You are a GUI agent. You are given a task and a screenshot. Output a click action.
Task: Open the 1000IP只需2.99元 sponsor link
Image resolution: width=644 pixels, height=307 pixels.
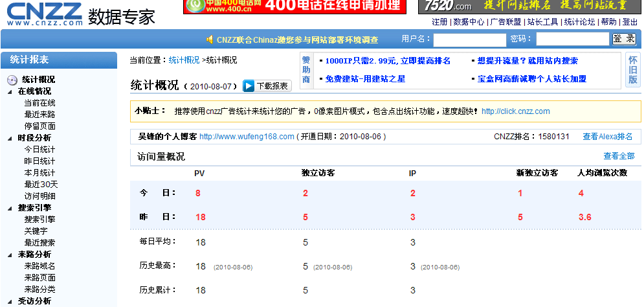point(388,61)
